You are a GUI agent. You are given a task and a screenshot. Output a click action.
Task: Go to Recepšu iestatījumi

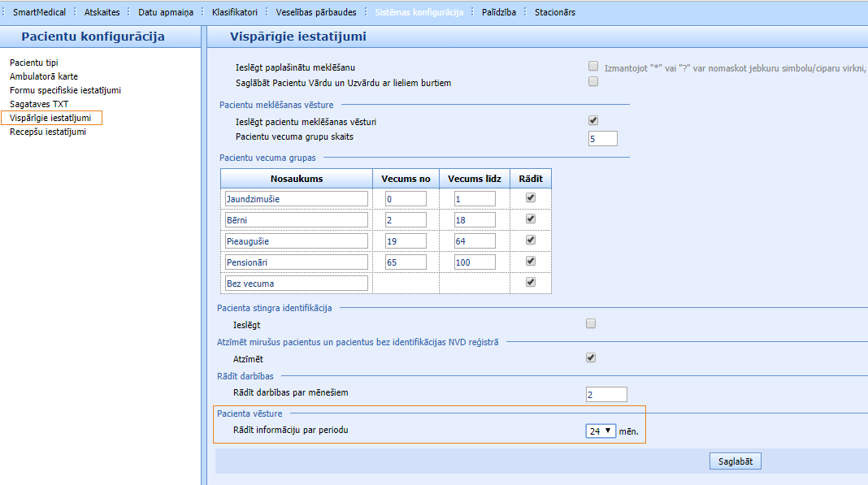click(47, 132)
